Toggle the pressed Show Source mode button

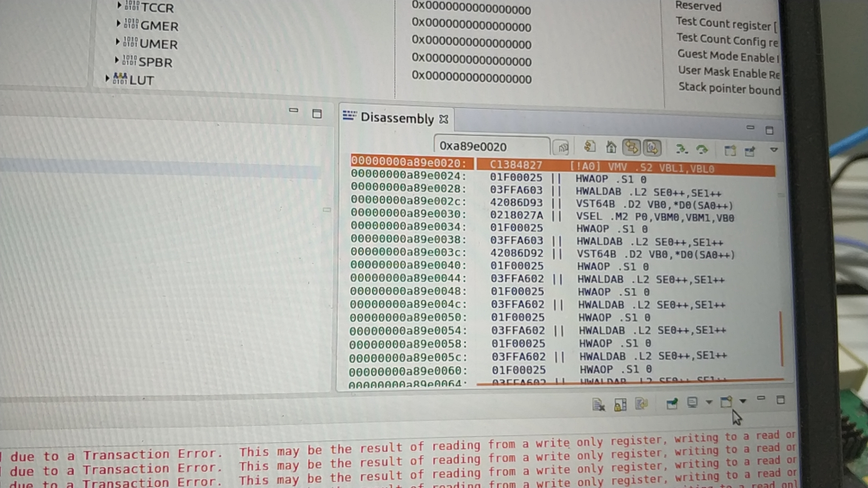click(x=632, y=147)
